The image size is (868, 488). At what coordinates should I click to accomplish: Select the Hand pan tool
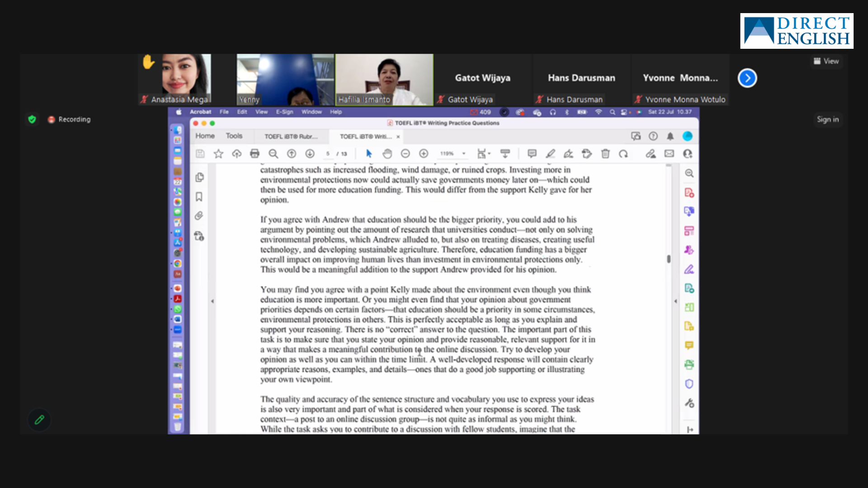(x=387, y=154)
